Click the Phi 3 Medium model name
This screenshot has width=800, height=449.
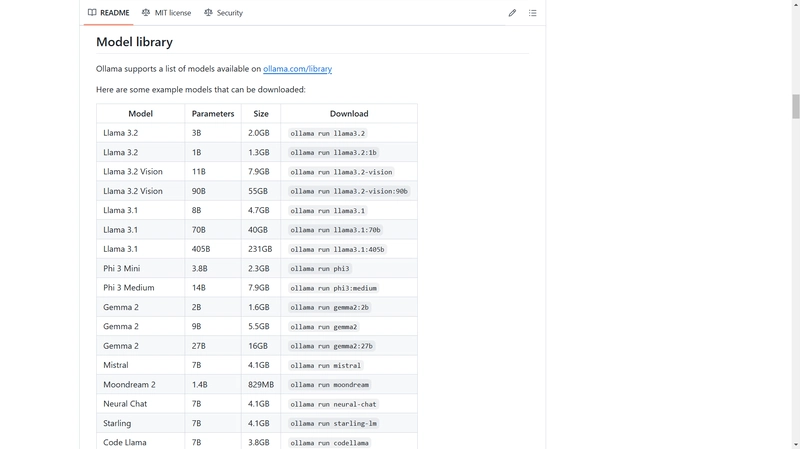tap(129, 288)
